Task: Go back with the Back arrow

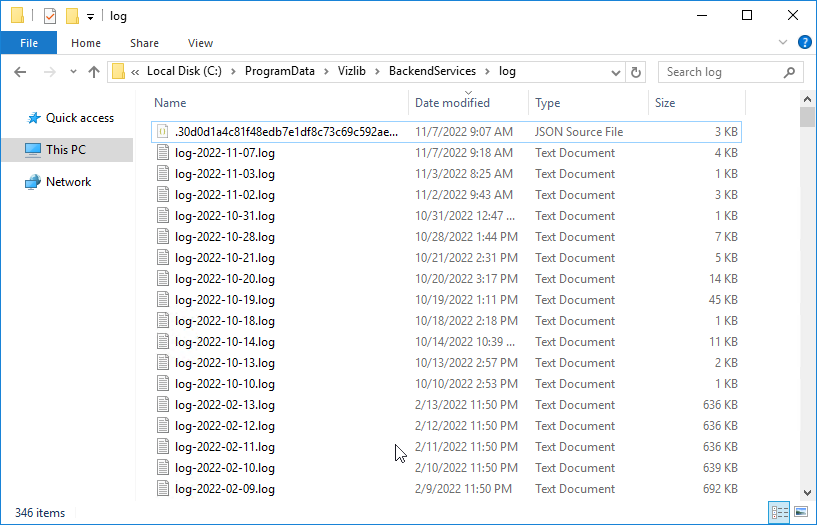Action: (20, 72)
